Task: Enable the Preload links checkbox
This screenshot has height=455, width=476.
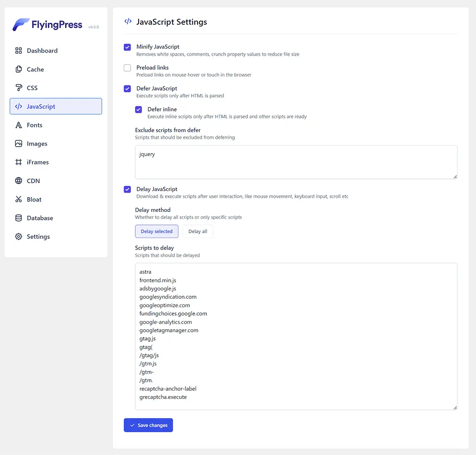Action: pyautogui.click(x=127, y=68)
